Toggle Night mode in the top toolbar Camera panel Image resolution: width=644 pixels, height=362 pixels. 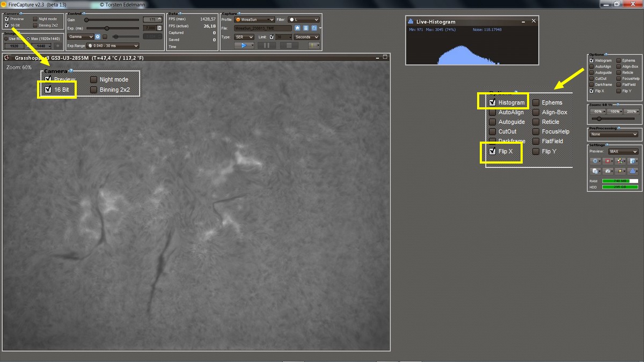click(x=35, y=19)
